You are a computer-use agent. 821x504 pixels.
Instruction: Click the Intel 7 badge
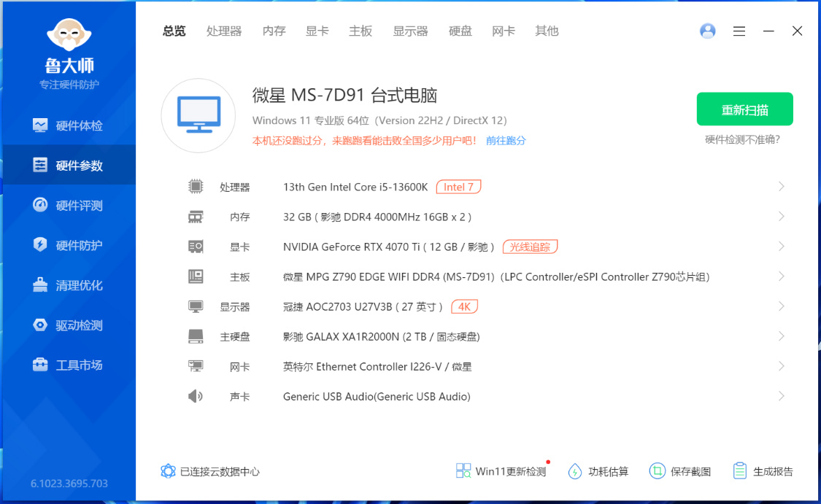click(458, 187)
